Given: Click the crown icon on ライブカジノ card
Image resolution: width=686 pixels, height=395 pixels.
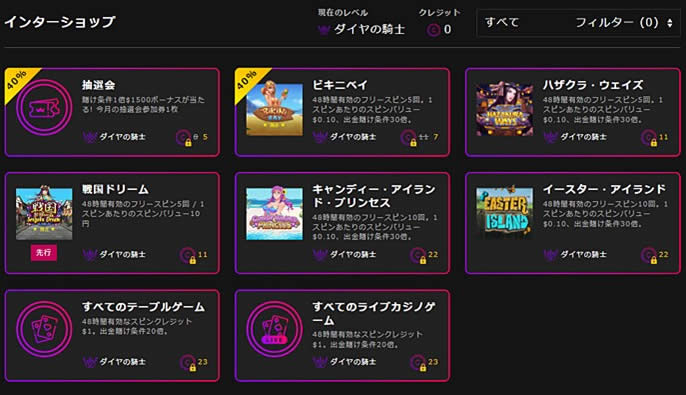Looking at the screenshot, I should (x=320, y=362).
